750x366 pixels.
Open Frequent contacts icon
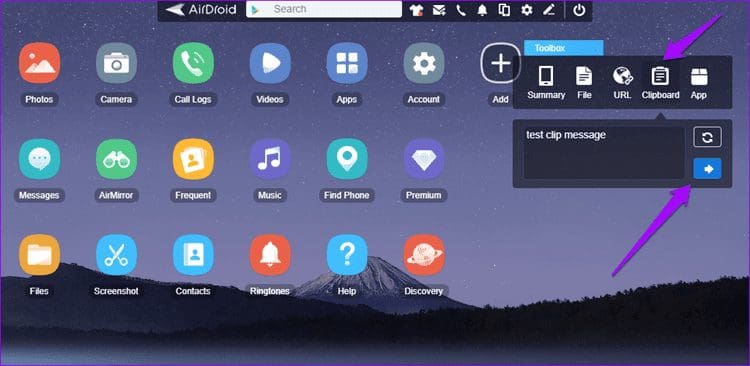coord(193,159)
